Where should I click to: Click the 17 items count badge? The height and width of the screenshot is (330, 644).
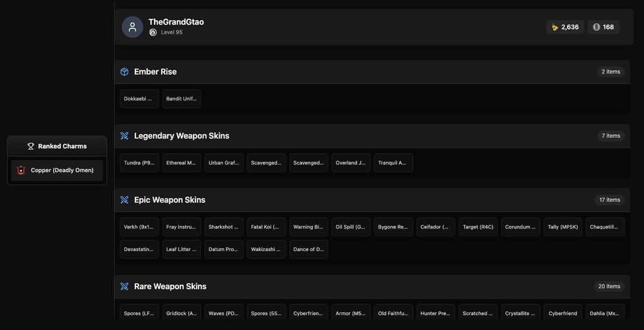(610, 200)
